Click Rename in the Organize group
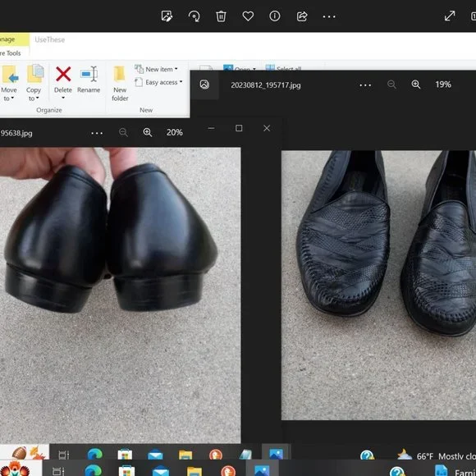 pyautogui.click(x=89, y=80)
